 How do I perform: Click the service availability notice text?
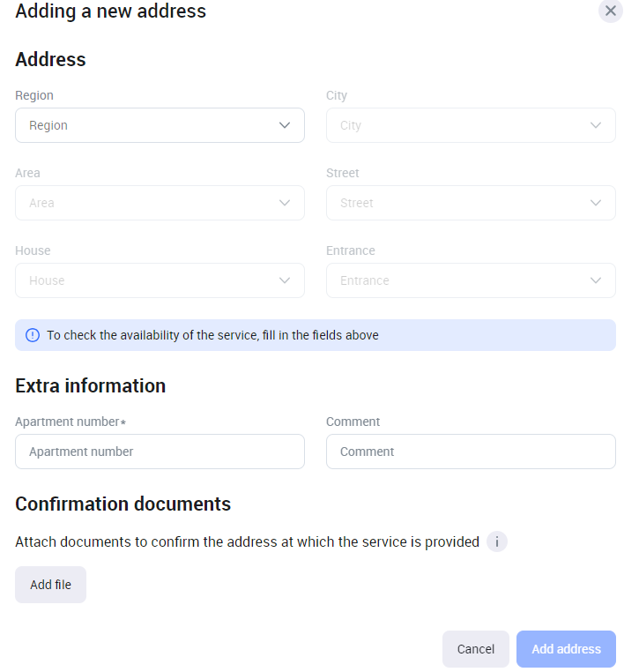pyautogui.click(x=212, y=335)
